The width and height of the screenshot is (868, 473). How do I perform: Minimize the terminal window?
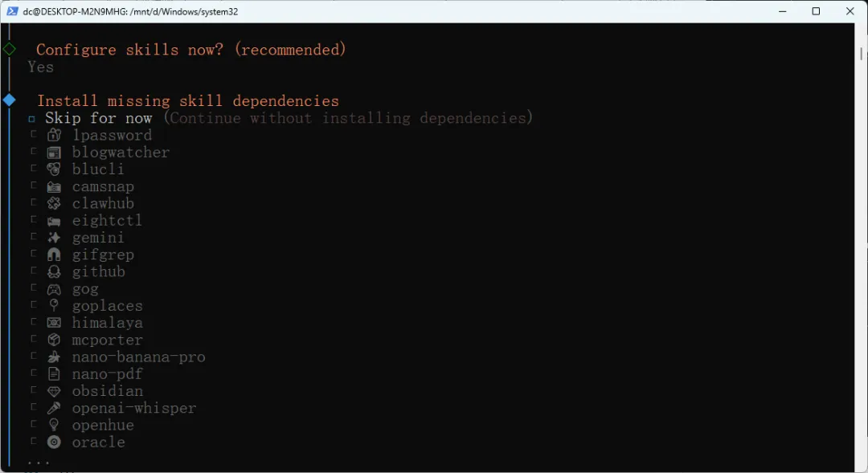tap(782, 11)
